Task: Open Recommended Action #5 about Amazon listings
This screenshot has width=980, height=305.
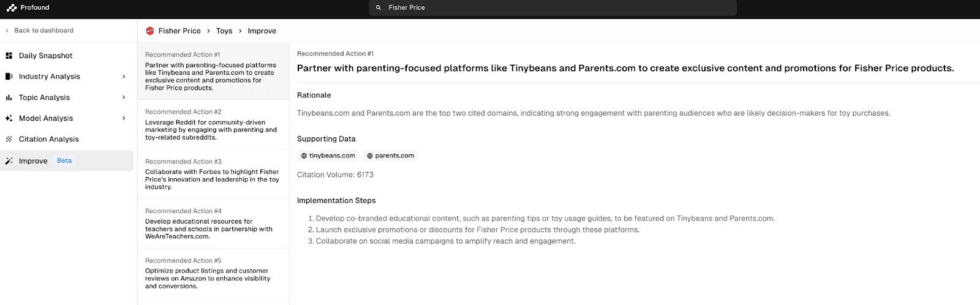Action: click(213, 273)
